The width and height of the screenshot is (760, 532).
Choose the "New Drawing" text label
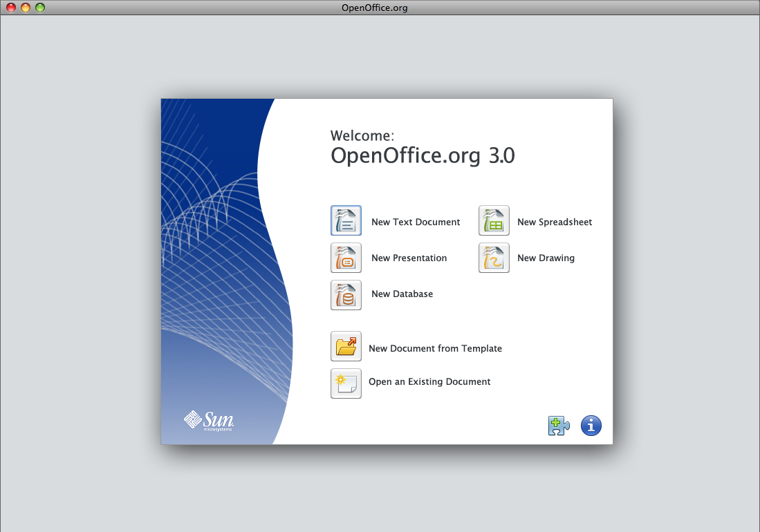click(546, 258)
